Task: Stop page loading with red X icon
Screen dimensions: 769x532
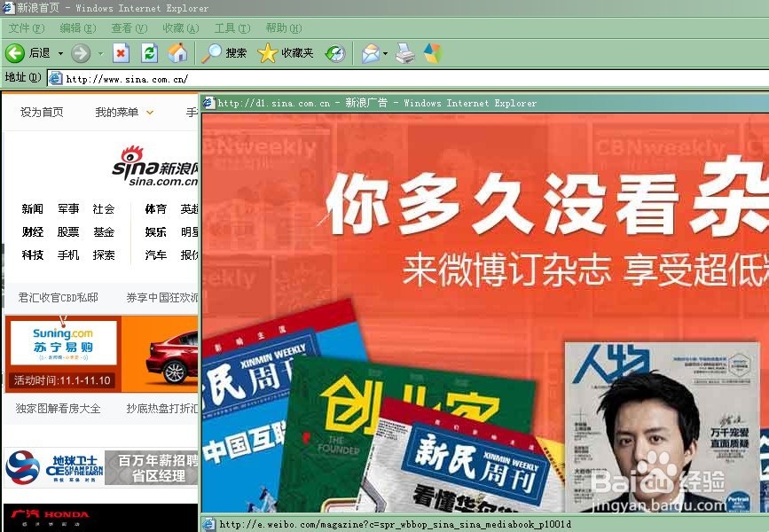Action: point(121,53)
